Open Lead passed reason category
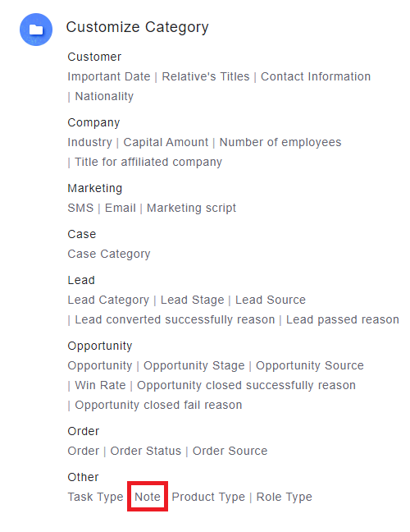This screenshot has height=532, width=410. 342,319
